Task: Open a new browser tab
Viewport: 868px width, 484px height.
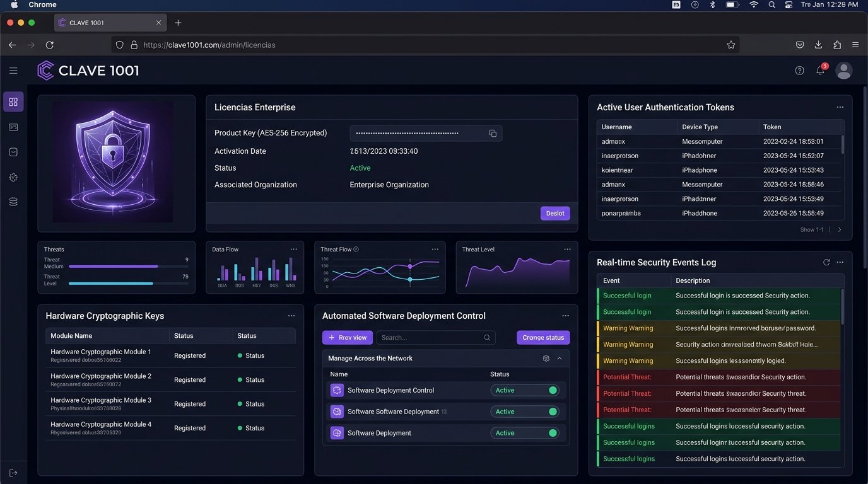Action: (x=178, y=23)
